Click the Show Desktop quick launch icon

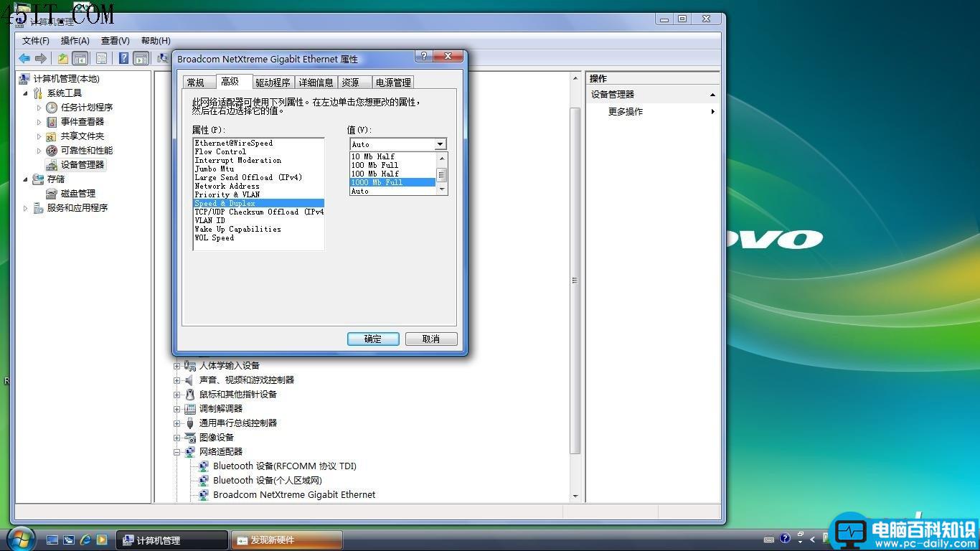click(52, 540)
